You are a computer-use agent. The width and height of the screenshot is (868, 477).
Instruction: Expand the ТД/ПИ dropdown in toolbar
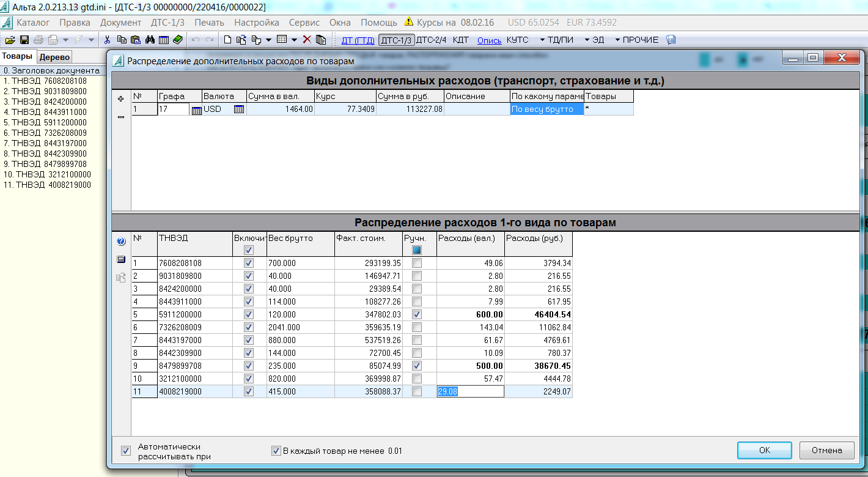tap(556, 40)
